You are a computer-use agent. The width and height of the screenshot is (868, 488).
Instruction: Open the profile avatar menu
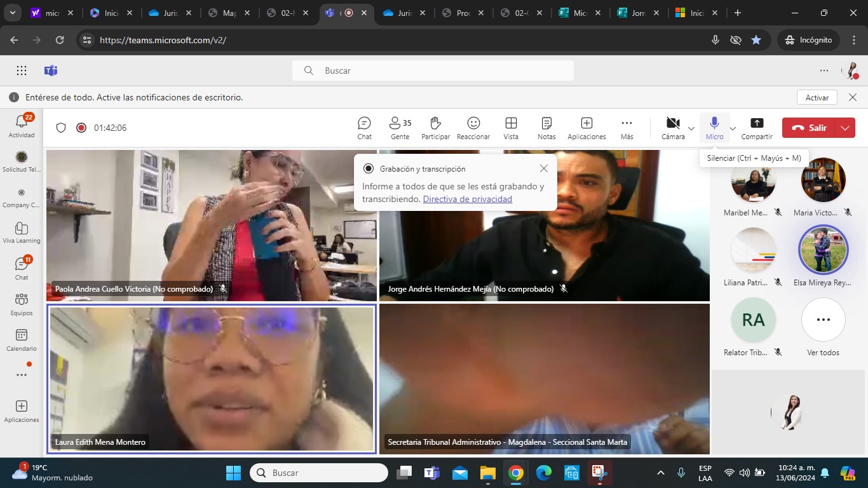pyautogui.click(x=851, y=71)
